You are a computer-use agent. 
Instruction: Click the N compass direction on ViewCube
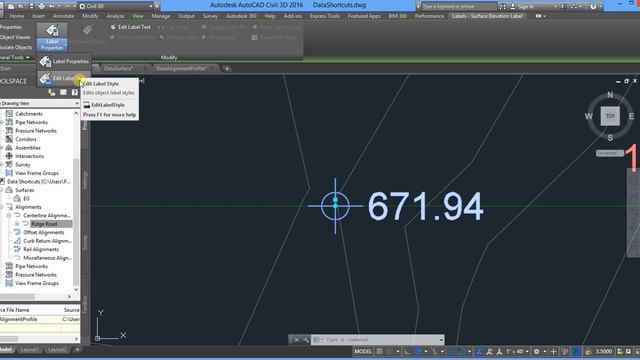[610, 95]
